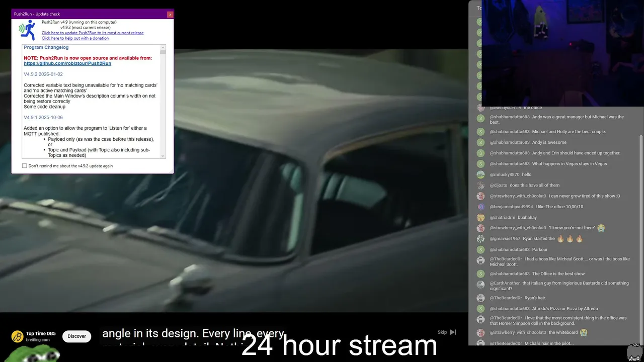Close the Push2Run Update check dialog

(x=170, y=14)
